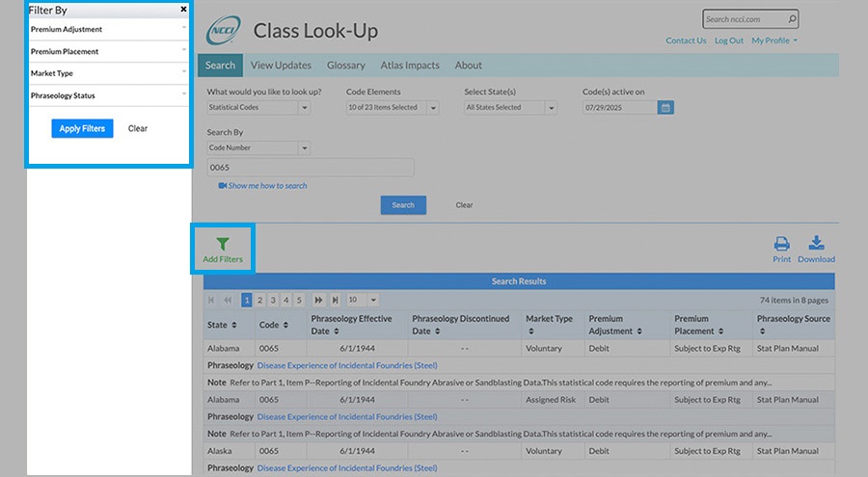
Task: Expand the Premium Adjustment filter
Action: coord(108,29)
